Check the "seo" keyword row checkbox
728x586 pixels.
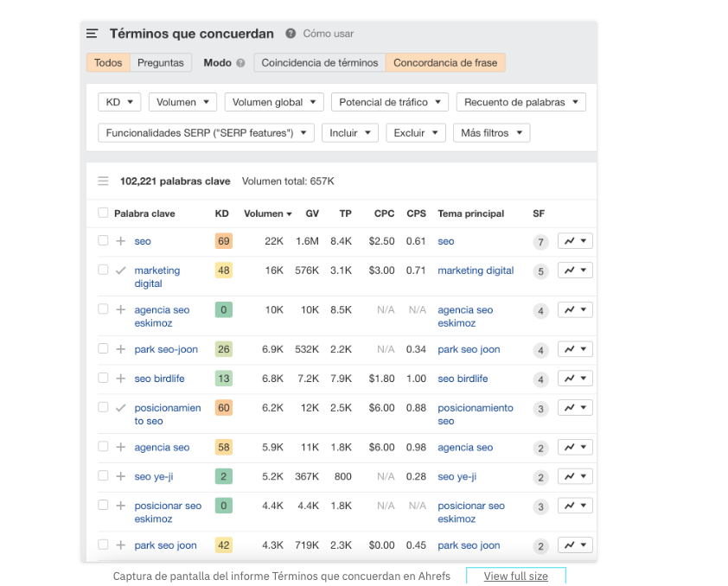tap(101, 240)
